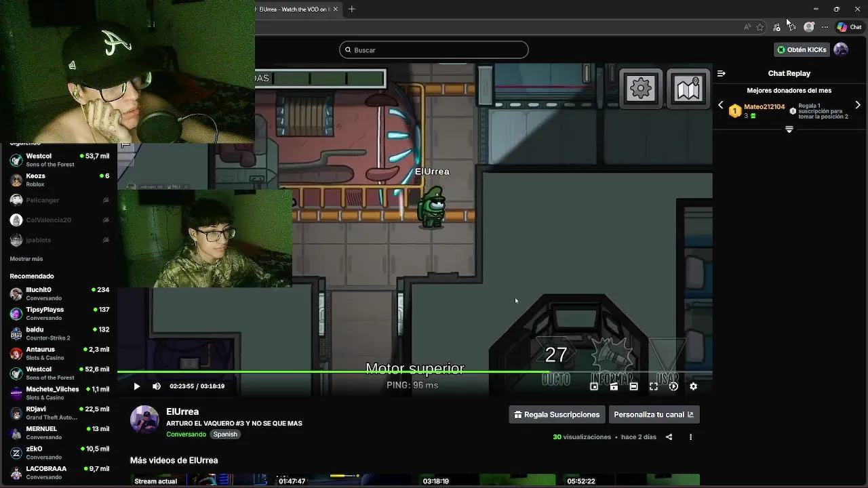This screenshot has height=488, width=868.
Task: Click the Buscar search field
Action: [x=434, y=50]
